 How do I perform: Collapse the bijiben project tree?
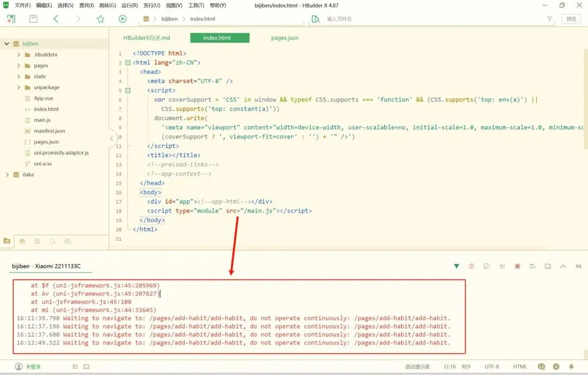click(x=7, y=44)
